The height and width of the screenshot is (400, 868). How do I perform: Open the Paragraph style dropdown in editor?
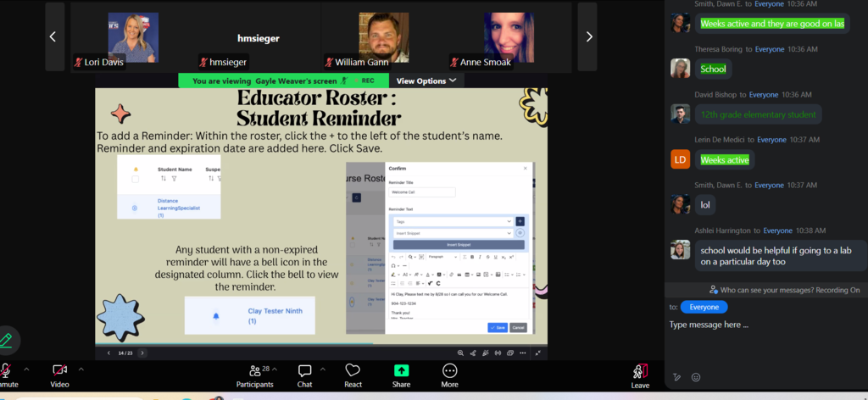442,257
